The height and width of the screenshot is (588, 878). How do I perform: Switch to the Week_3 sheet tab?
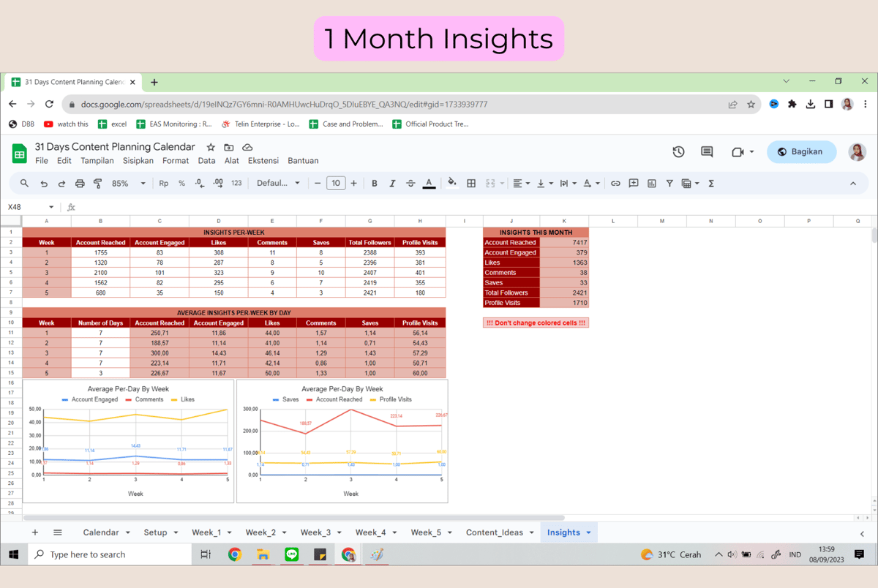tap(316, 532)
